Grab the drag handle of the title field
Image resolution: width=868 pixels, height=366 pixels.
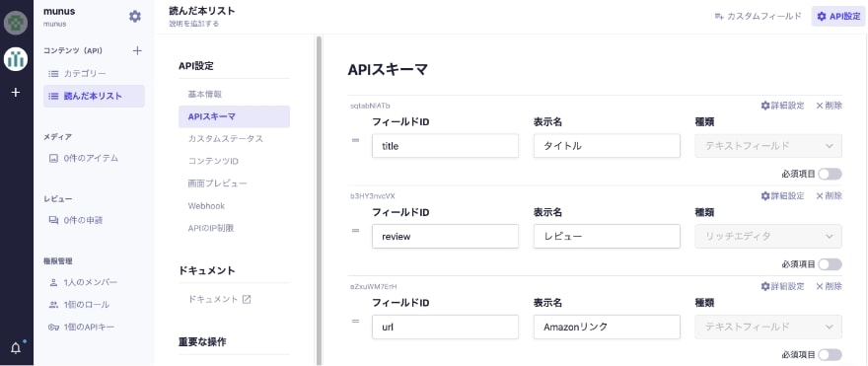click(355, 140)
